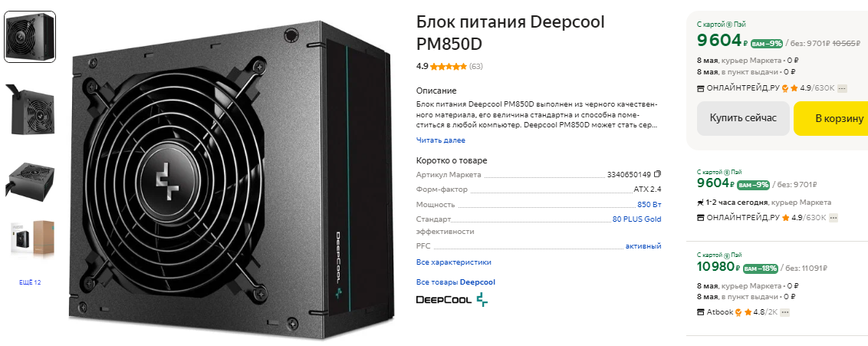Screen dimensions: 868x346
Task: Open Все товары Deepcool link
Action: coord(455,282)
